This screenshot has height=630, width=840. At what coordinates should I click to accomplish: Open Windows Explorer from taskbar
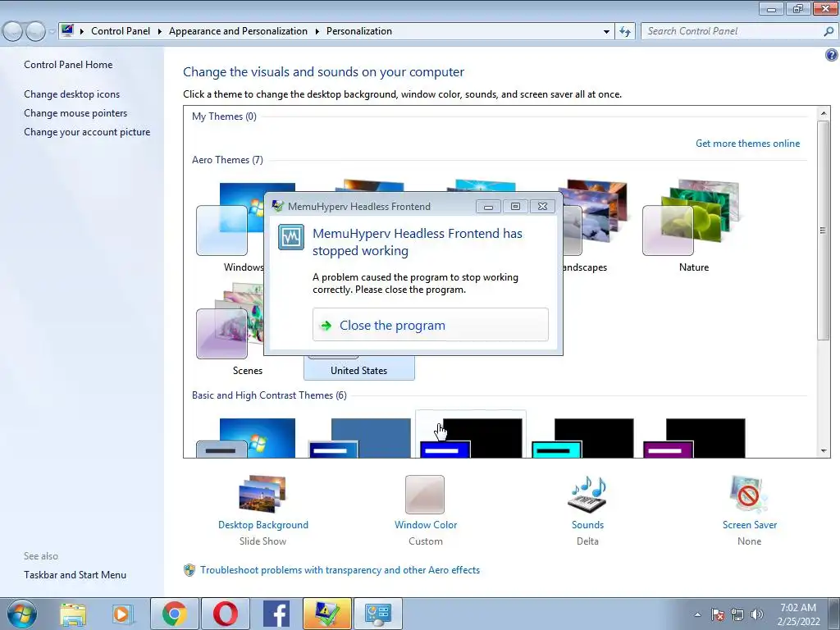pos(73,614)
